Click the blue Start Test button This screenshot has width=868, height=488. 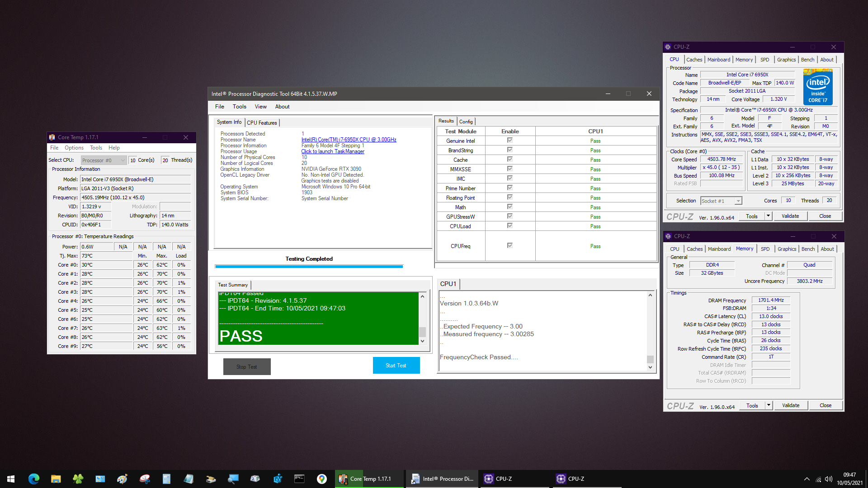point(396,366)
